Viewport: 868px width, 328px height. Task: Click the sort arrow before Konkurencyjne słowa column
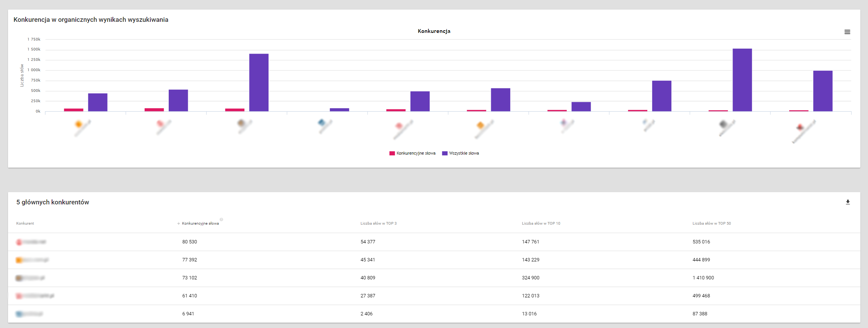coord(178,224)
